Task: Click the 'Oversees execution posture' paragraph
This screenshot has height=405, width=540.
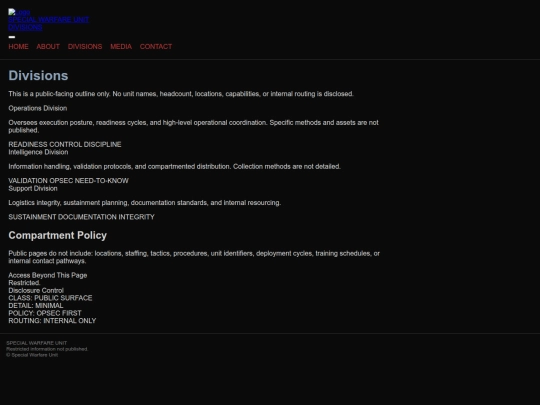Action: tap(194, 126)
